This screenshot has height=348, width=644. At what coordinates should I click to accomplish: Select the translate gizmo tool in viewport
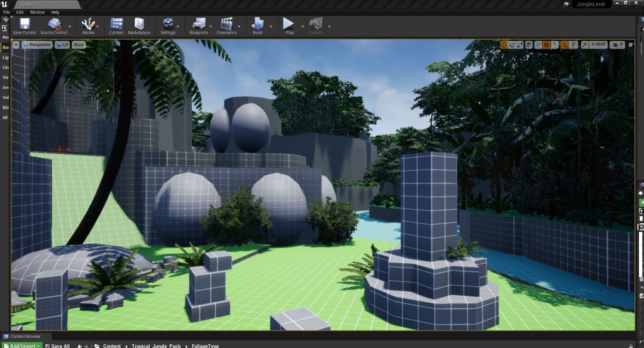tap(504, 45)
